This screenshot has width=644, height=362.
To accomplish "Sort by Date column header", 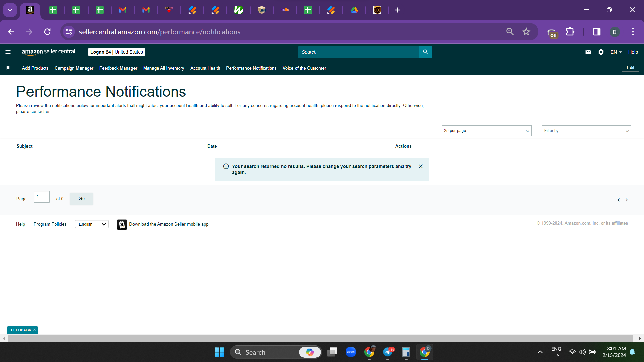I will click(212, 146).
